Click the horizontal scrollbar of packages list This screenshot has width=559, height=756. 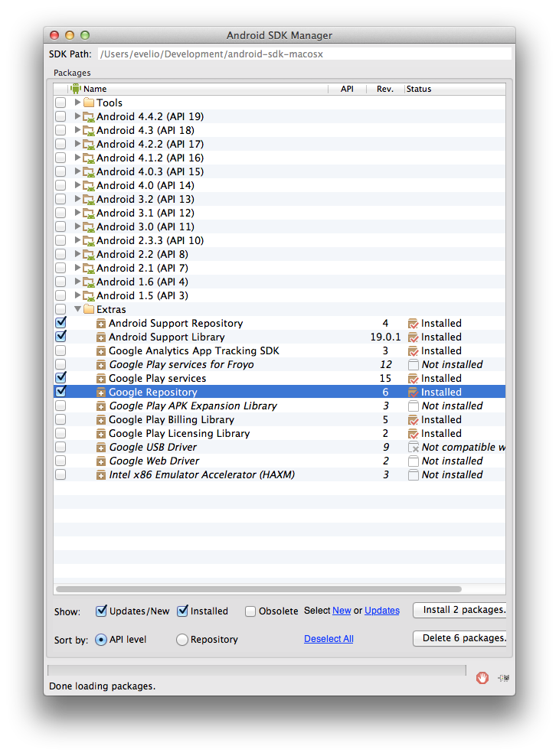(x=259, y=588)
